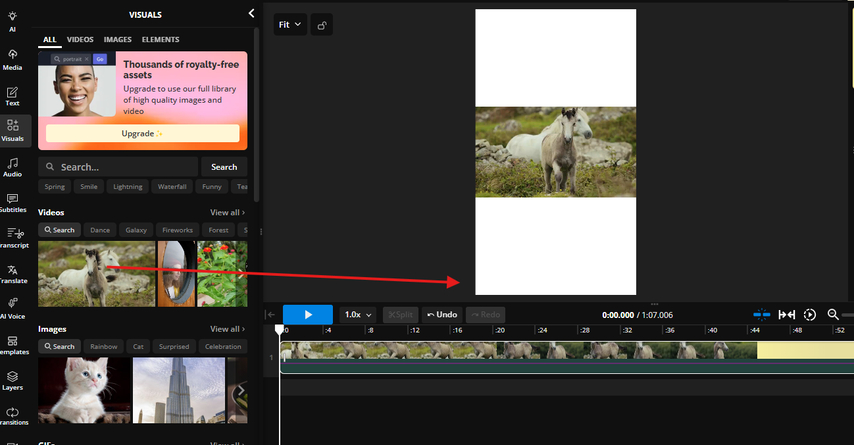Click the Undo button

(442, 315)
